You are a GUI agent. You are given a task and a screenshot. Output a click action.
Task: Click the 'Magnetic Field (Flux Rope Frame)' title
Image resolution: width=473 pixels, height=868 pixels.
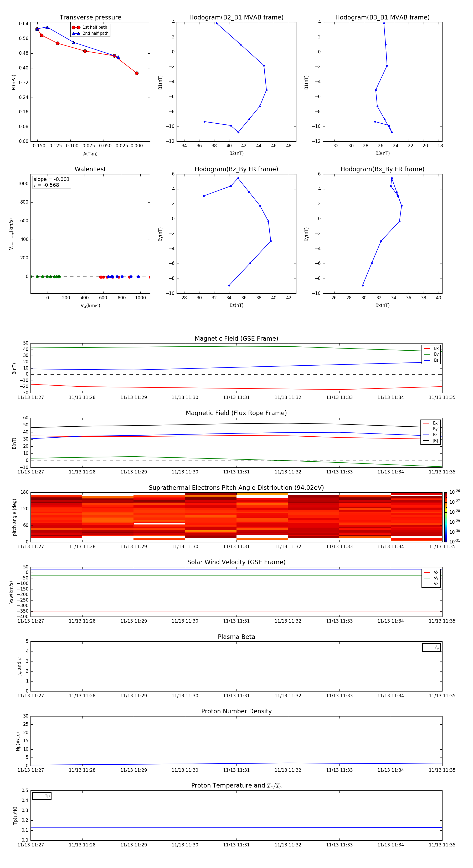(x=236, y=413)
